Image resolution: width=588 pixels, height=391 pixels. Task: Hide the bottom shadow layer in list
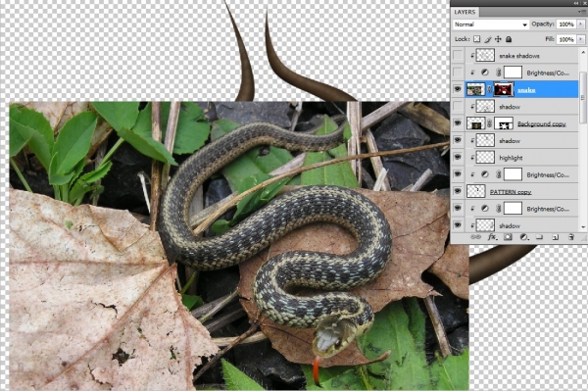(x=458, y=225)
